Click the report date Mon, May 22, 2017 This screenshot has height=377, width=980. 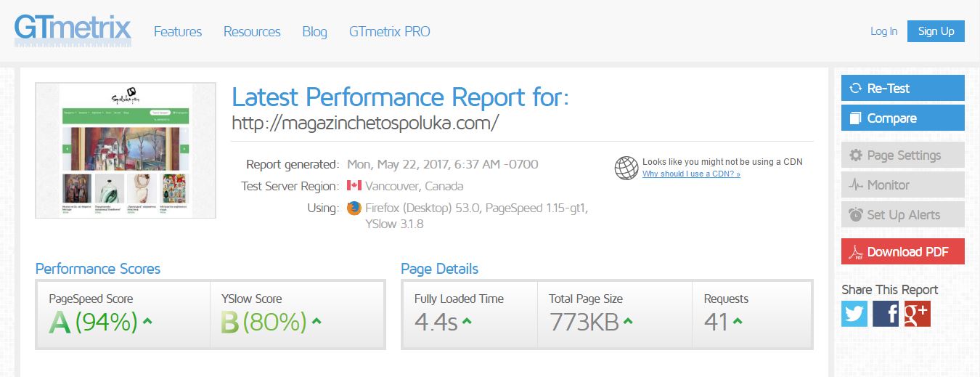(x=443, y=164)
